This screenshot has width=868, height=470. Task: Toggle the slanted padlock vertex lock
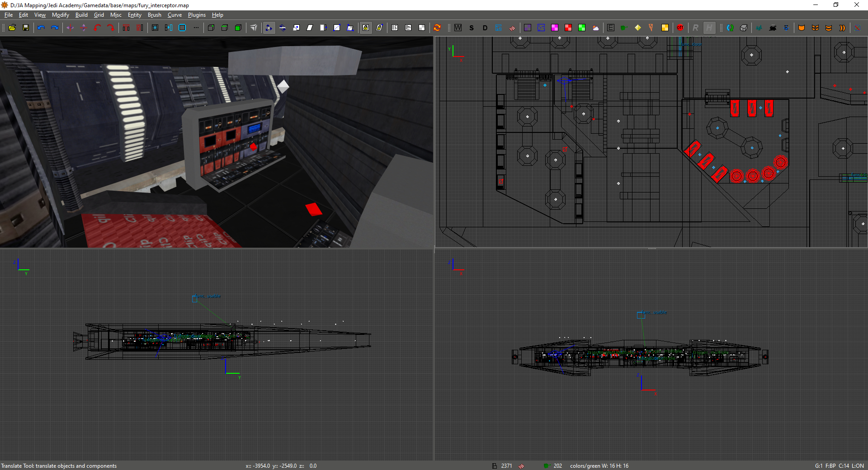379,28
